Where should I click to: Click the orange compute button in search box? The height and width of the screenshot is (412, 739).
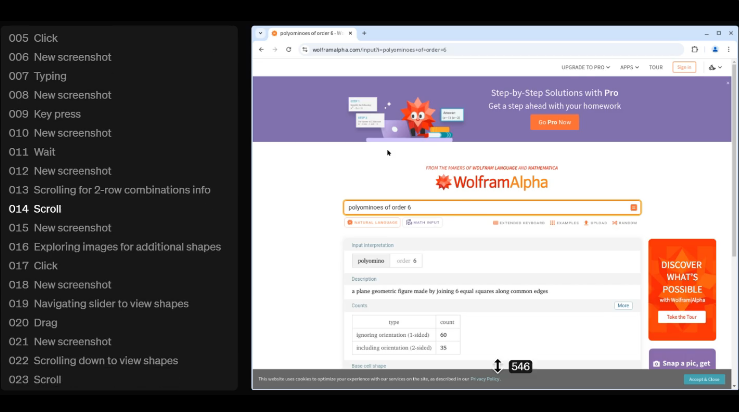point(633,207)
